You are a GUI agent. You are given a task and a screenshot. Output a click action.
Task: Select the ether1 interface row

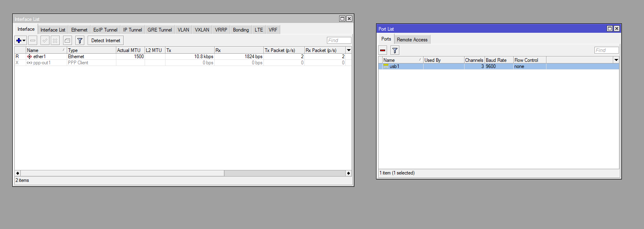tap(183, 57)
